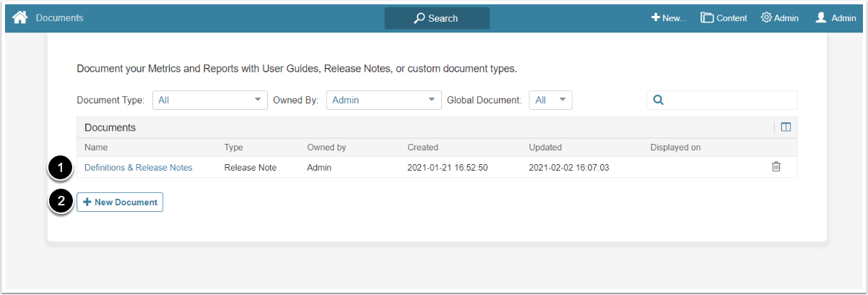Expand the Document Type dropdown
This screenshot has width=868, height=295.
[x=209, y=101]
